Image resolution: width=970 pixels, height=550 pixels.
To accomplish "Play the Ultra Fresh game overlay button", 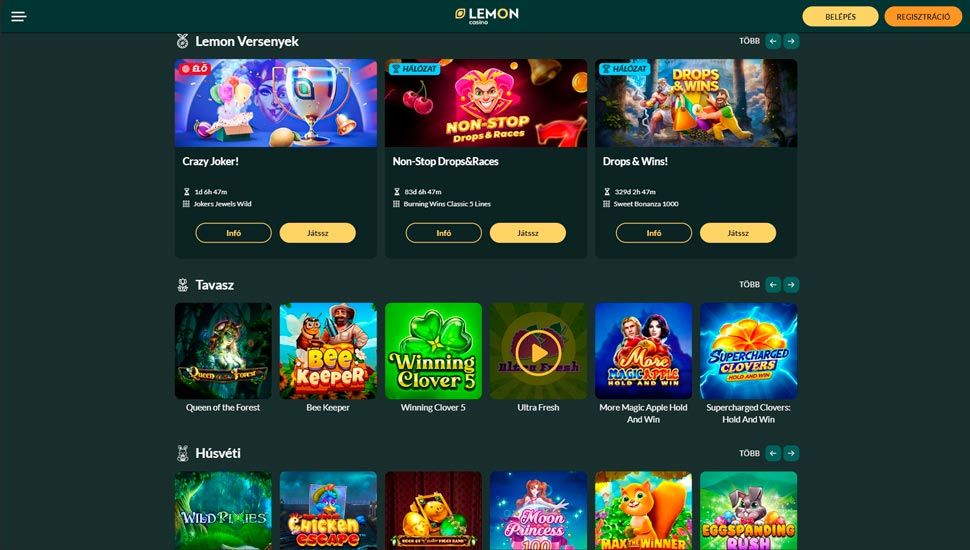I will [x=538, y=353].
